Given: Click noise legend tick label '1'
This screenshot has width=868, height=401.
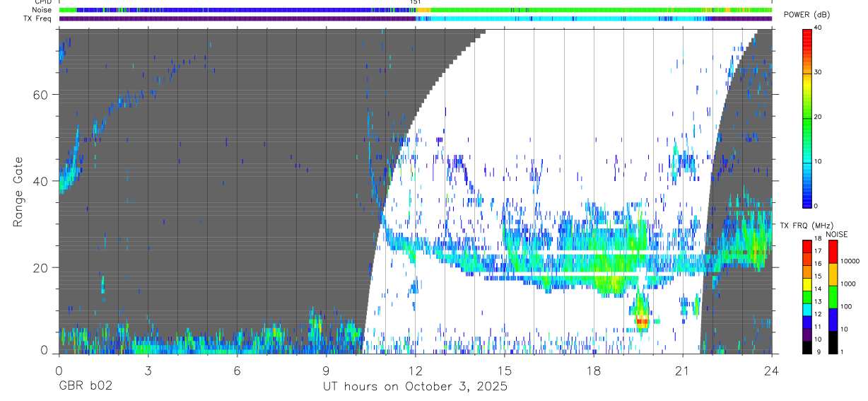Looking at the screenshot, I should (x=843, y=352).
